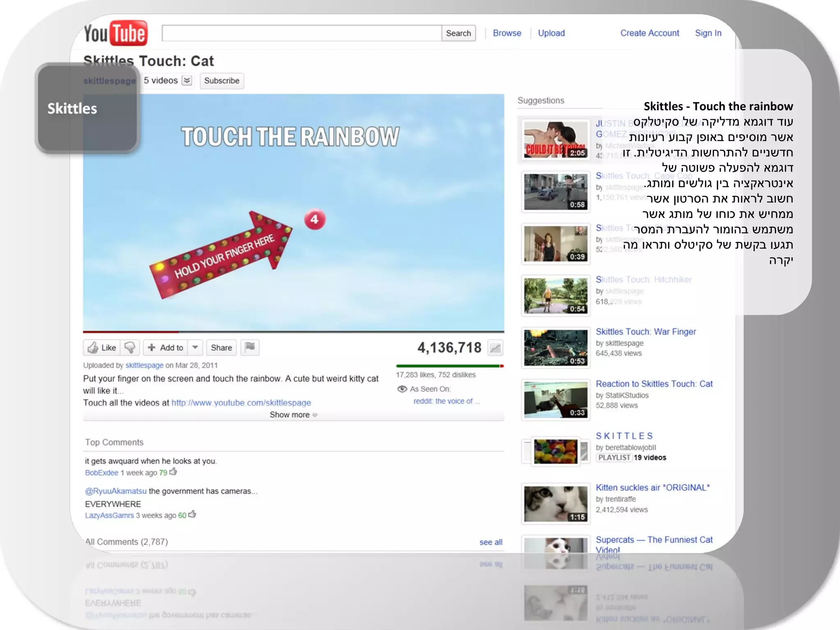Click the flag report icon
This screenshot has width=840, height=630.
click(x=250, y=347)
